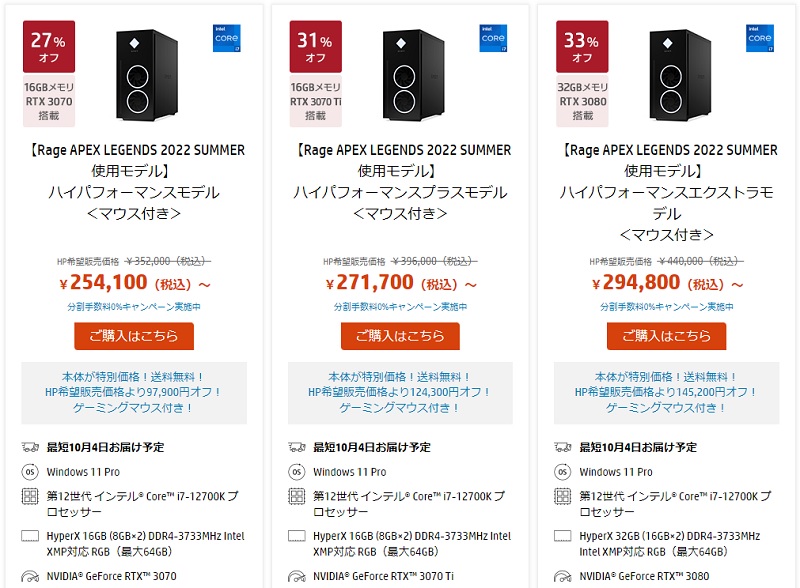Click the memory module icon beside HyperX 32GB
The height and width of the screenshot is (588, 800).
[562, 536]
